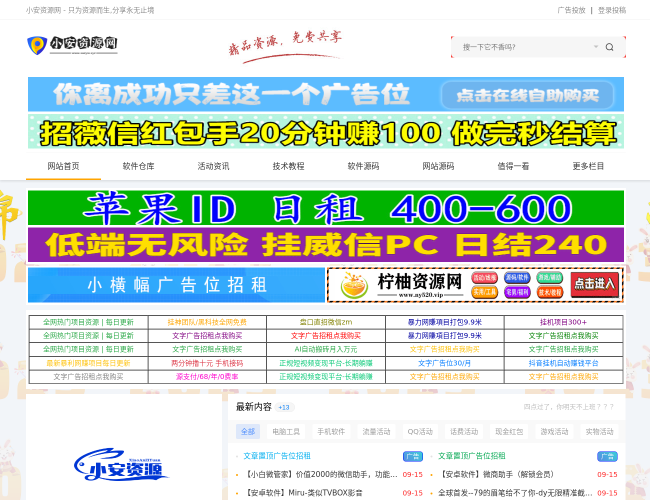
Task: Open 派支付/68/年/0费率 link
Action: click(207, 377)
